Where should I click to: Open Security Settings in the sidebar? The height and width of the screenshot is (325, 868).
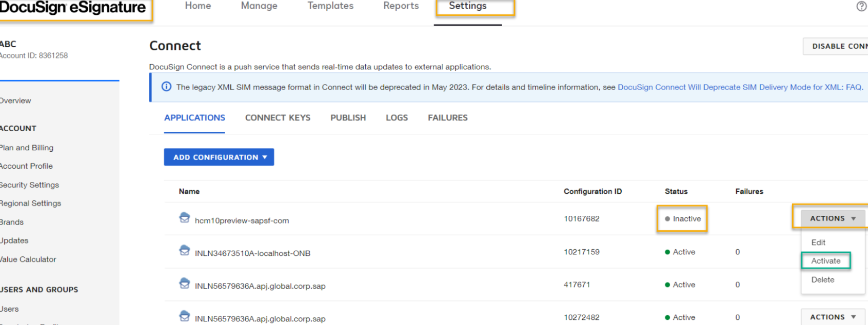(x=29, y=185)
